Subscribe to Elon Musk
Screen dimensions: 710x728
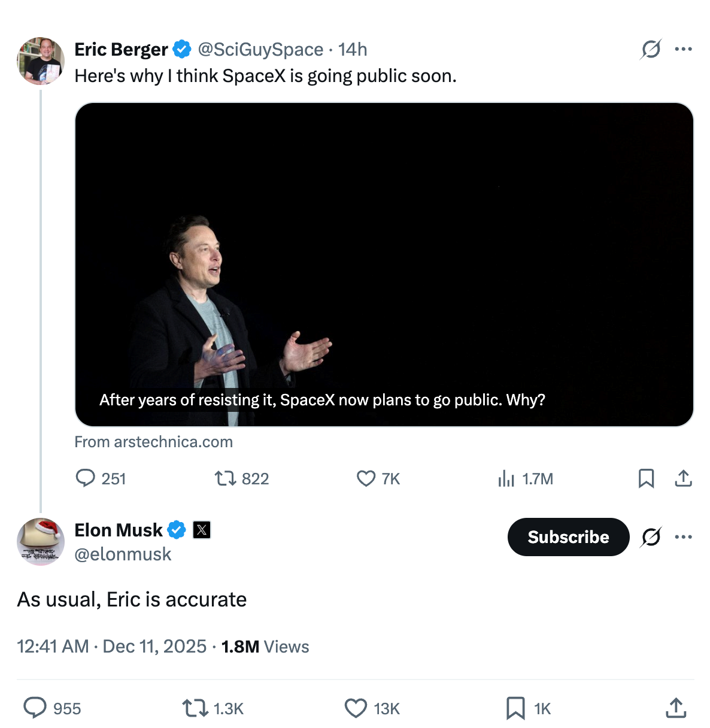[568, 536]
